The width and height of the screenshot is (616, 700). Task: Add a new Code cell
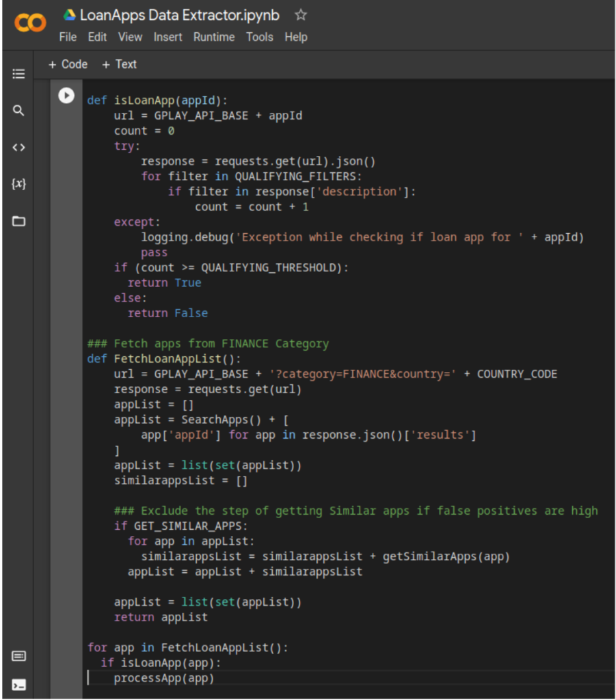(68, 64)
